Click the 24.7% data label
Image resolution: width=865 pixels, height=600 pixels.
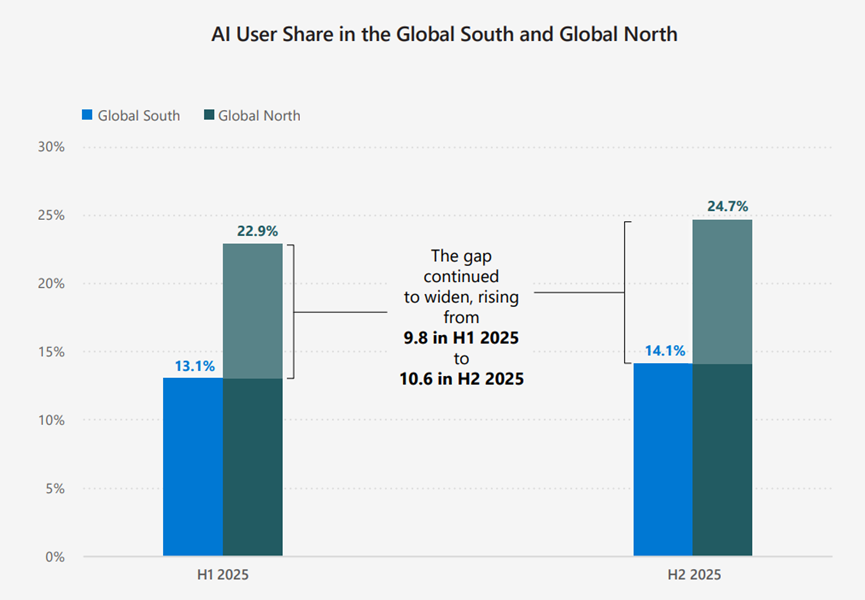pyautogui.click(x=727, y=207)
